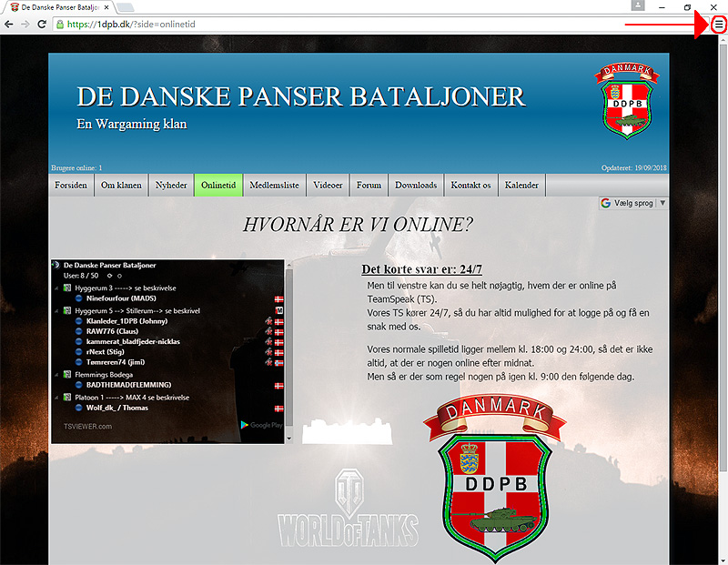Screen dimensions: 728x565
Task: Click the browser back arrow
Action: tap(8, 24)
